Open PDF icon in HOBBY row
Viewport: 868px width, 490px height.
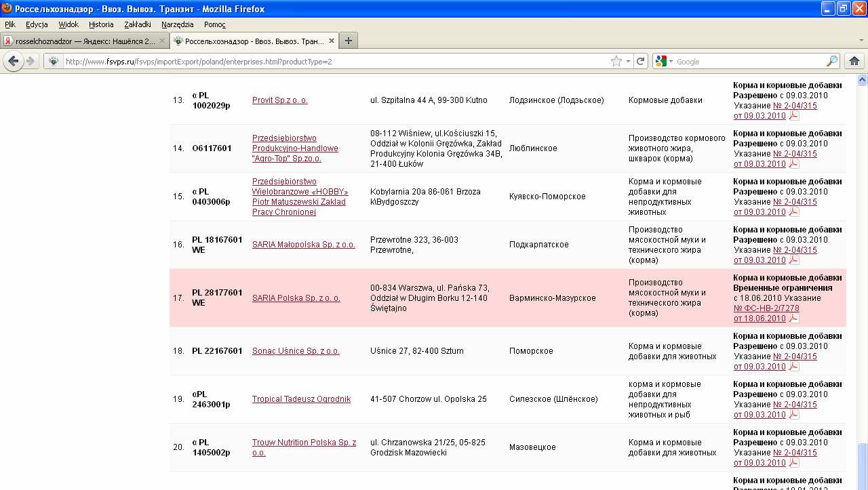(793, 212)
